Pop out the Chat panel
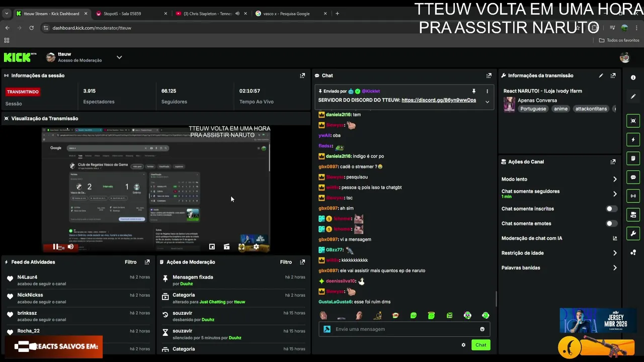The width and height of the screenshot is (644, 362). (x=489, y=75)
